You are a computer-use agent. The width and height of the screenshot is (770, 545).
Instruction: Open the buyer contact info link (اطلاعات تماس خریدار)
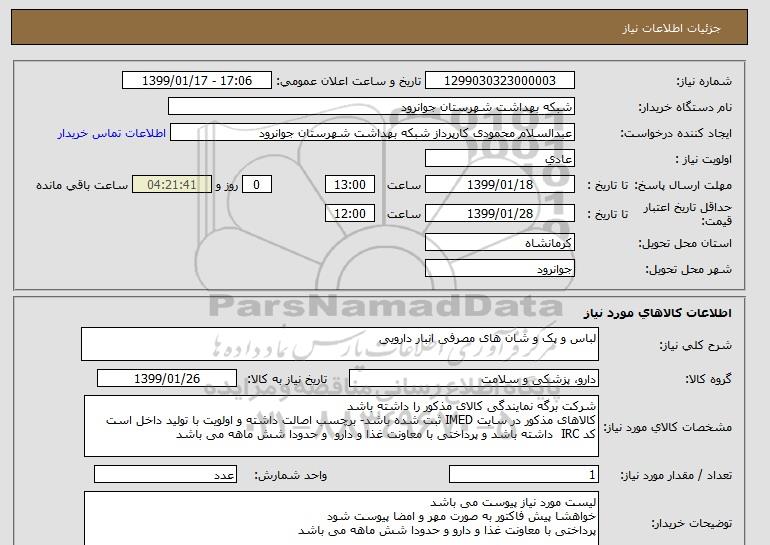coord(112,133)
